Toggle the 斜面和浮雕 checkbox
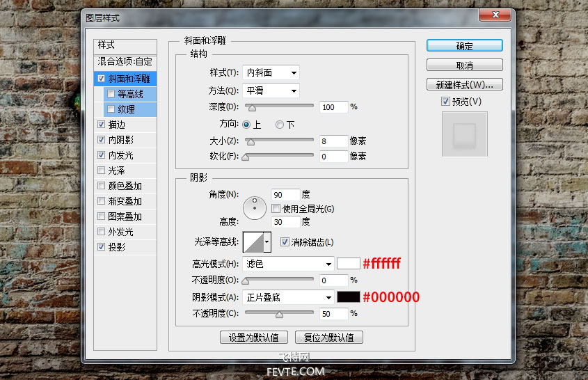 [101, 79]
